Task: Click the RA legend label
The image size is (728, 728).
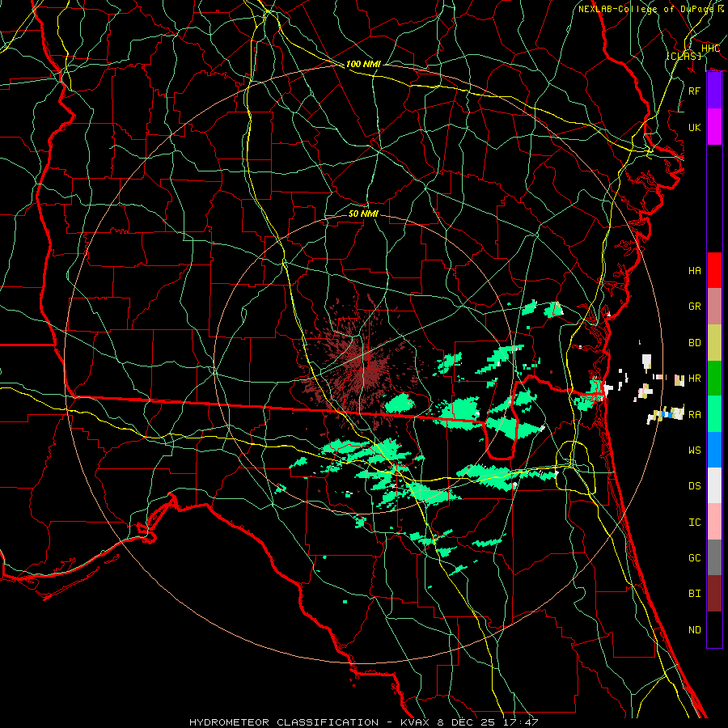Action: point(694,415)
